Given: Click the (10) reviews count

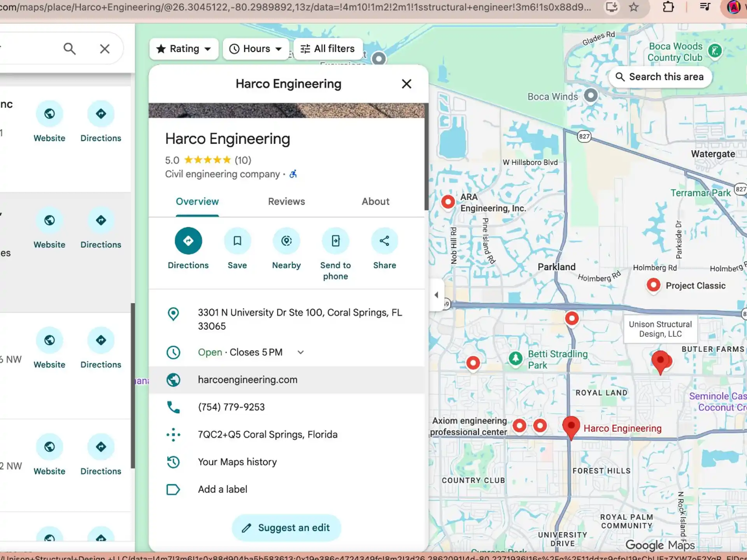Looking at the screenshot, I should pyautogui.click(x=243, y=160).
